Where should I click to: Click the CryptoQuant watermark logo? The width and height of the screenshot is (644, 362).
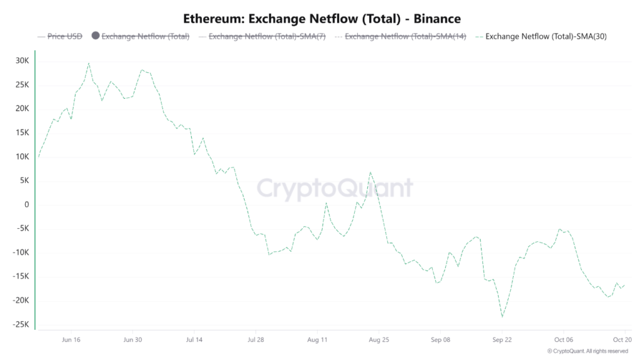[334, 187]
